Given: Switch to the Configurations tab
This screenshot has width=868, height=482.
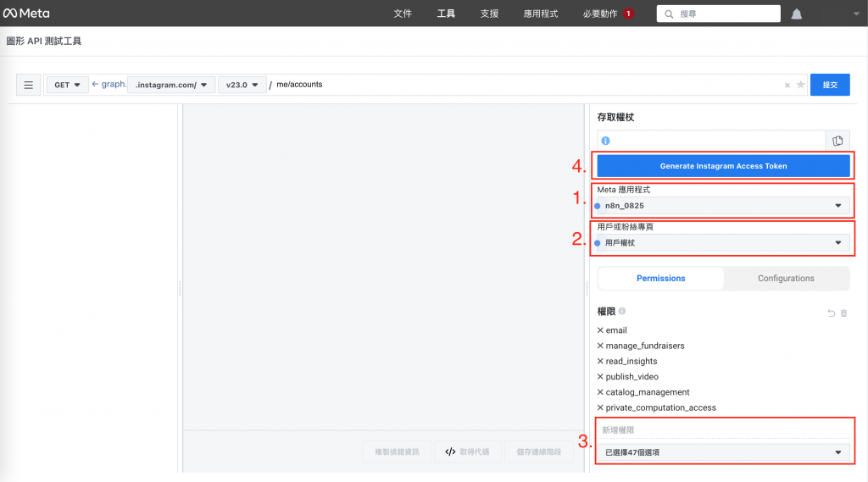Looking at the screenshot, I should pos(786,279).
